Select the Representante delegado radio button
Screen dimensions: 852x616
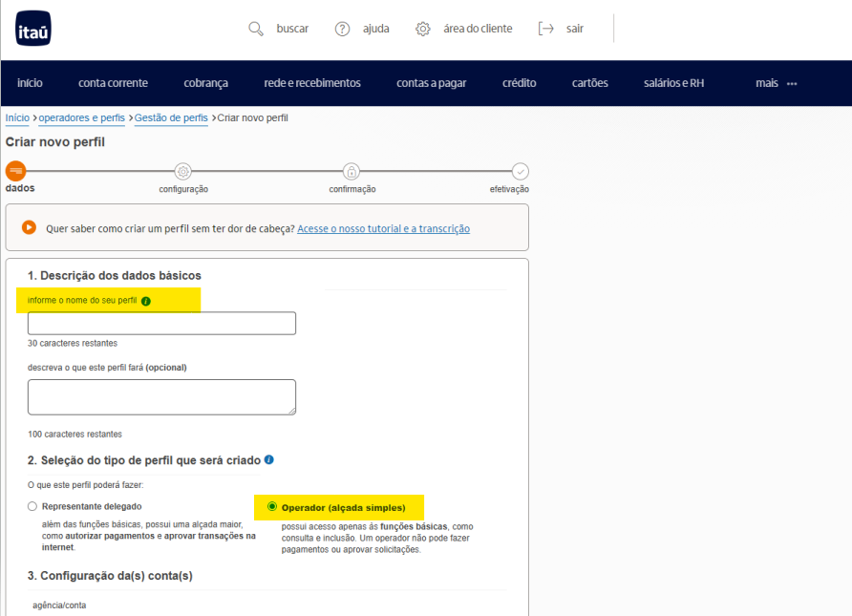pyautogui.click(x=32, y=506)
